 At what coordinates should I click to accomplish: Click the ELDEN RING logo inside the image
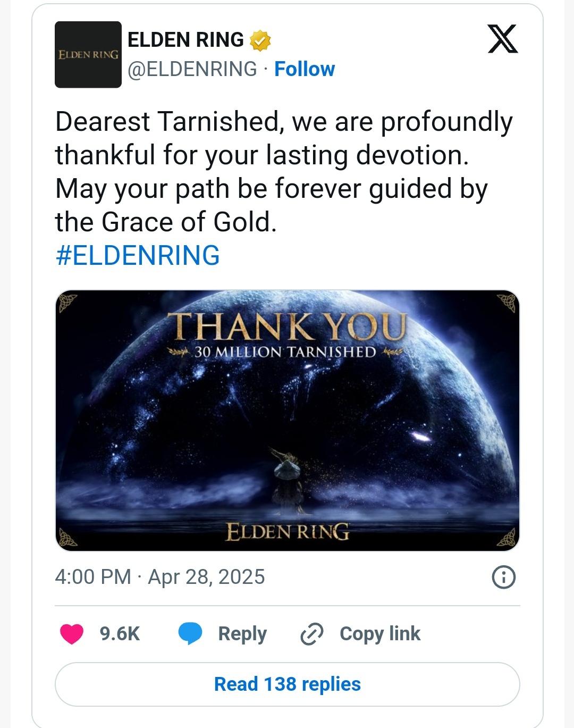287,531
